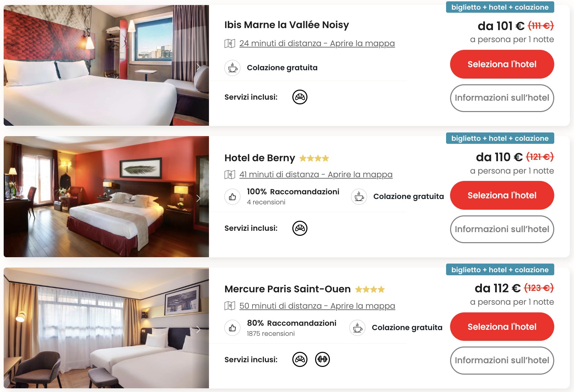Select the Mercure Paris Saint-Ouen hotel
The width and height of the screenshot is (574, 392).
click(502, 327)
